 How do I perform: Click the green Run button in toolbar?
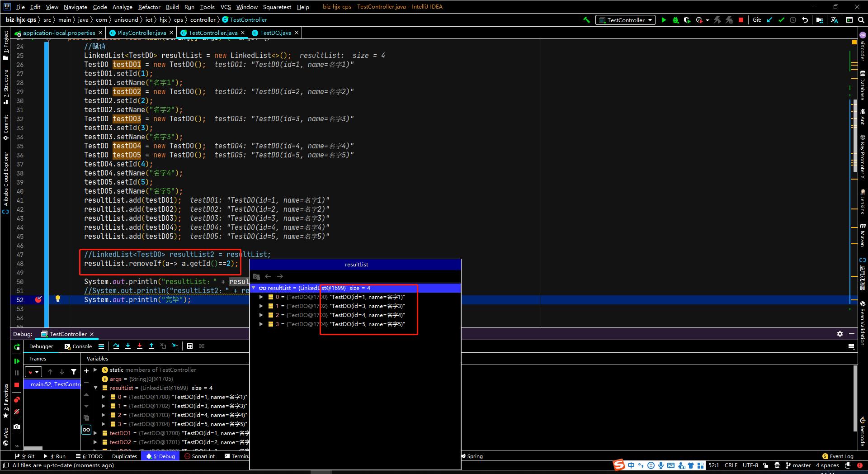(664, 20)
